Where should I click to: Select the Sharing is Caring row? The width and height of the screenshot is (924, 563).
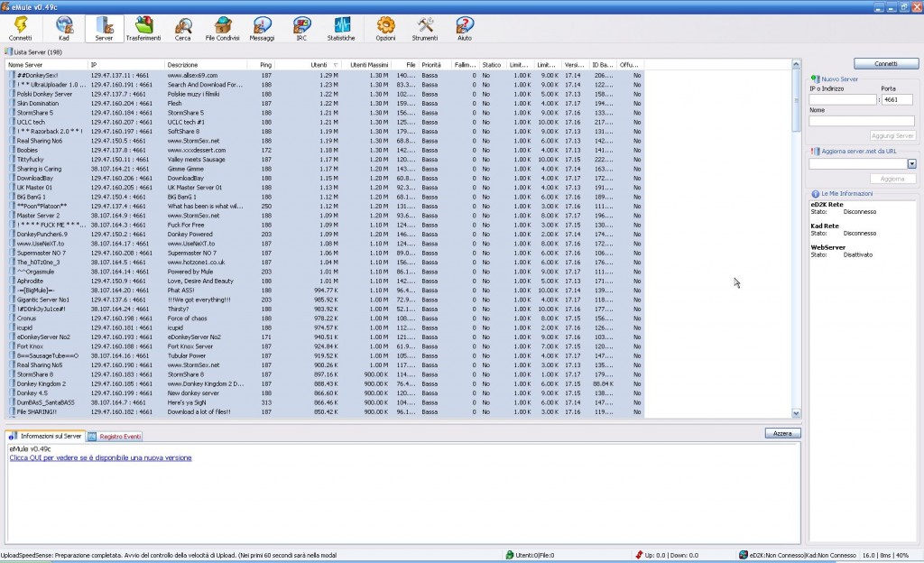[x=325, y=169]
